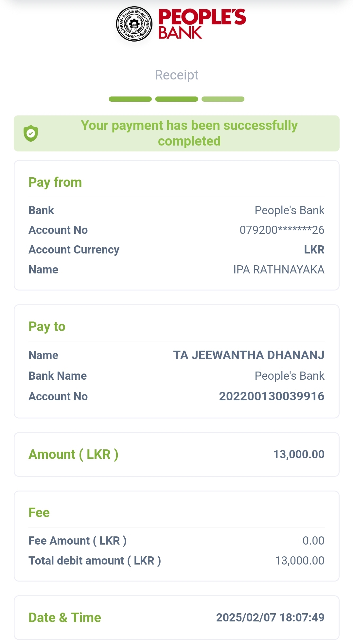The width and height of the screenshot is (353, 644).
Task: Tap the Amount value 13,000.00
Action: [299, 454]
